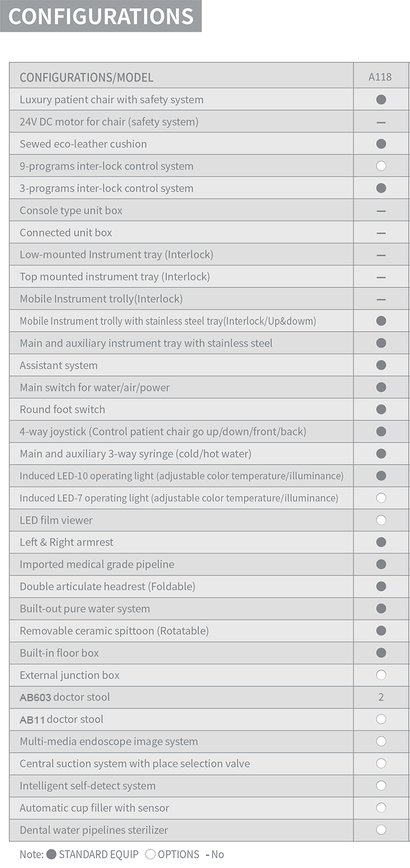Click the CONFIGURATIONS title banner
This screenshot has width=410, height=868.
click(x=101, y=16)
